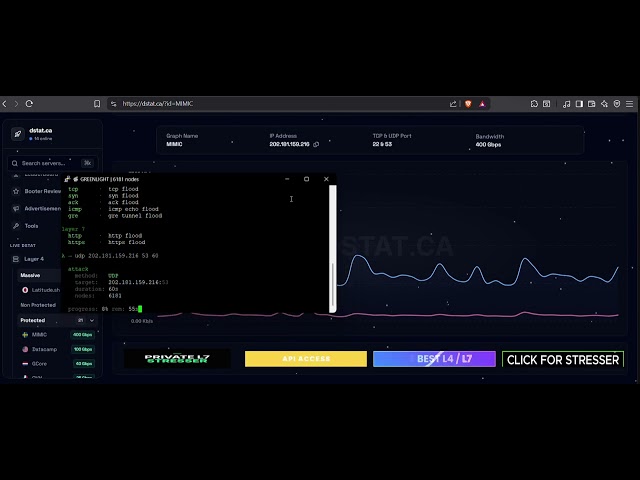Copy the IP address with the copy icon
This screenshot has width=640, height=480.
(x=316, y=144)
